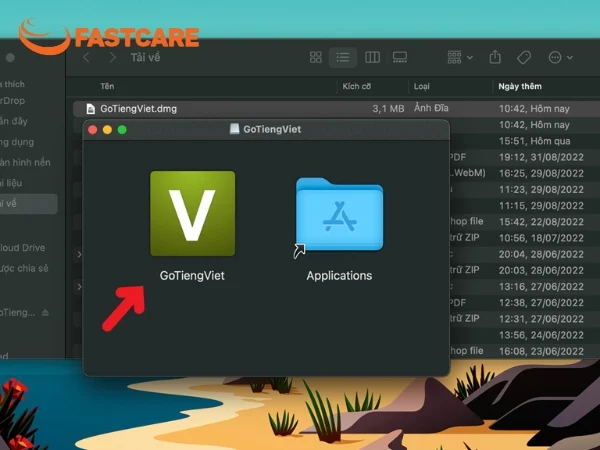Click the Tags icon in Finder toolbar

[524, 57]
